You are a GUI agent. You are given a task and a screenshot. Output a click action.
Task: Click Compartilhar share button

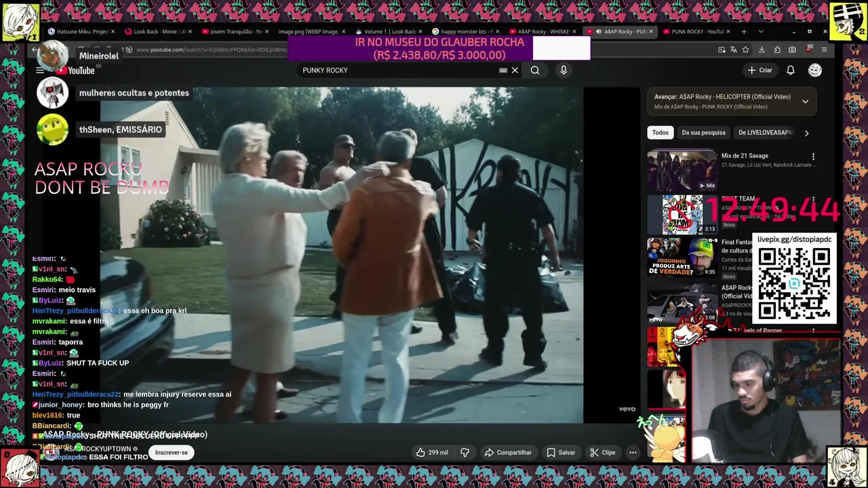pyautogui.click(x=508, y=452)
